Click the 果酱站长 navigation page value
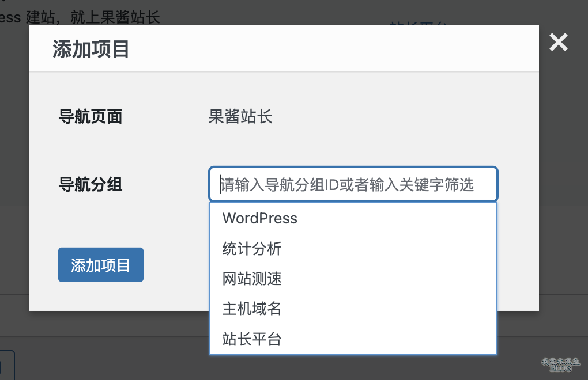Viewport: 588px width, 380px height. [x=240, y=116]
